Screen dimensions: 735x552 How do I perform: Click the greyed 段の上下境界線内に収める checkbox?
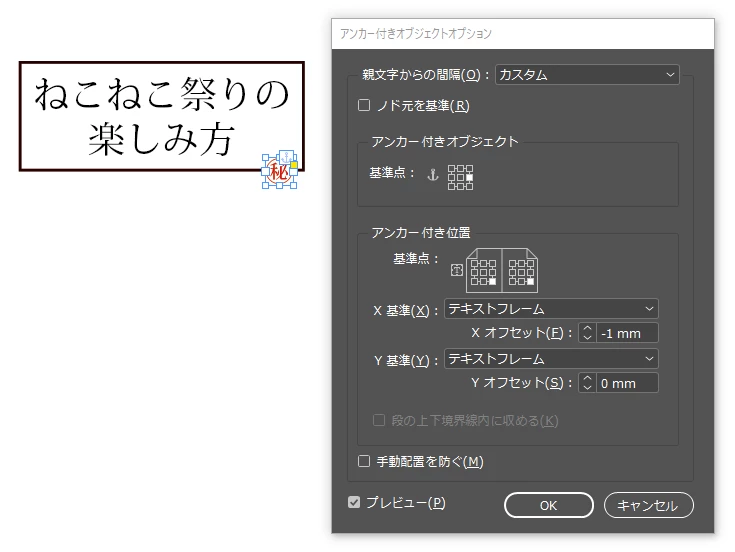[x=379, y=420]
